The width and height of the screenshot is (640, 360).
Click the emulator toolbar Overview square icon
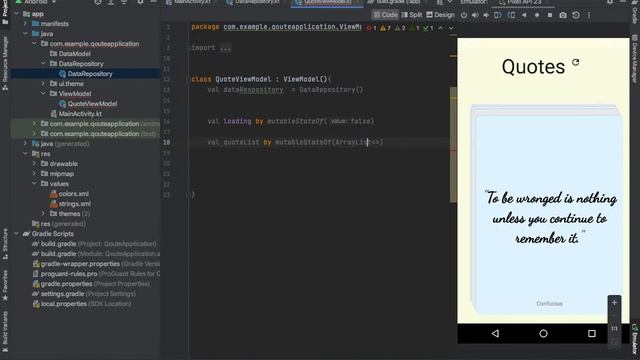550,15
